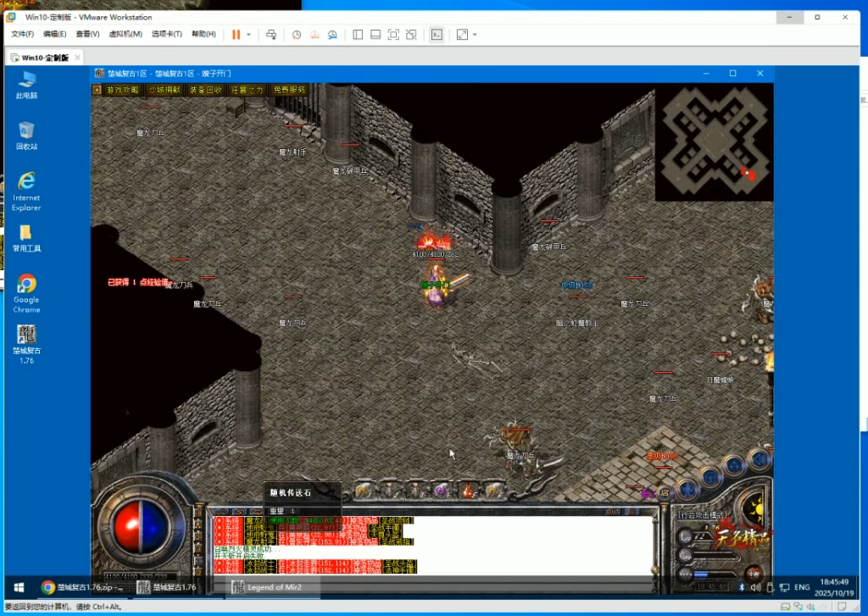Click the orange pause VM button
This screenshot has width=868, height=616.
coord(236,35)
